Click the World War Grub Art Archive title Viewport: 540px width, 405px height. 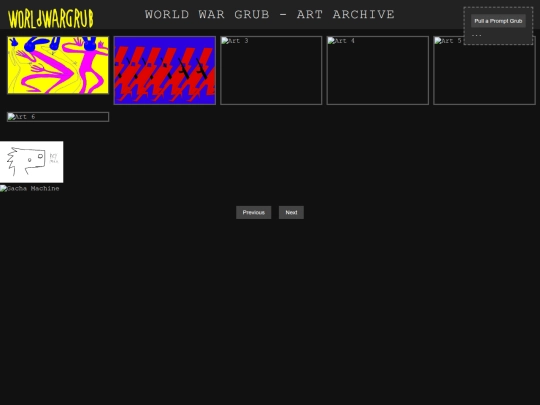click(x=270, y=14)
